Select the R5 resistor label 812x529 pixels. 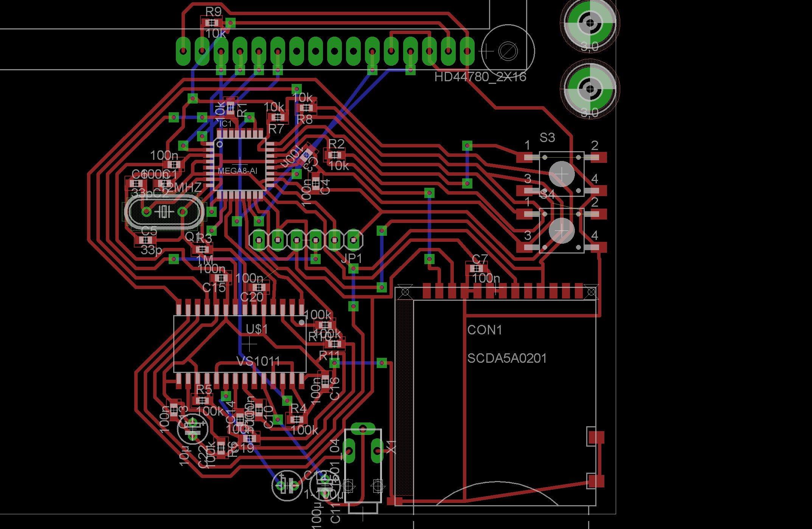204,389
